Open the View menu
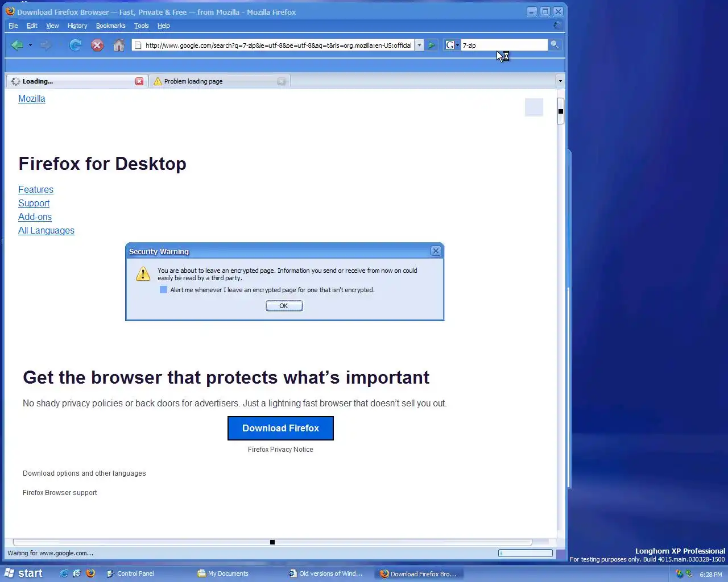This screenshot has width=728, height=582. 52,26
